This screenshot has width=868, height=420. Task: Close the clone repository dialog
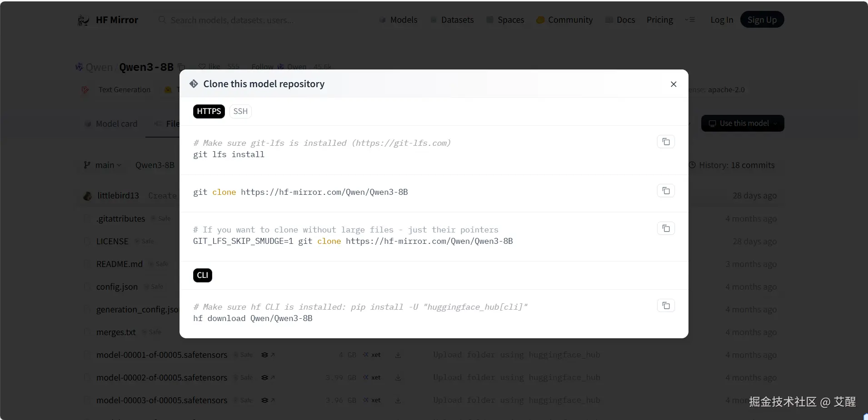coord(673,84)
